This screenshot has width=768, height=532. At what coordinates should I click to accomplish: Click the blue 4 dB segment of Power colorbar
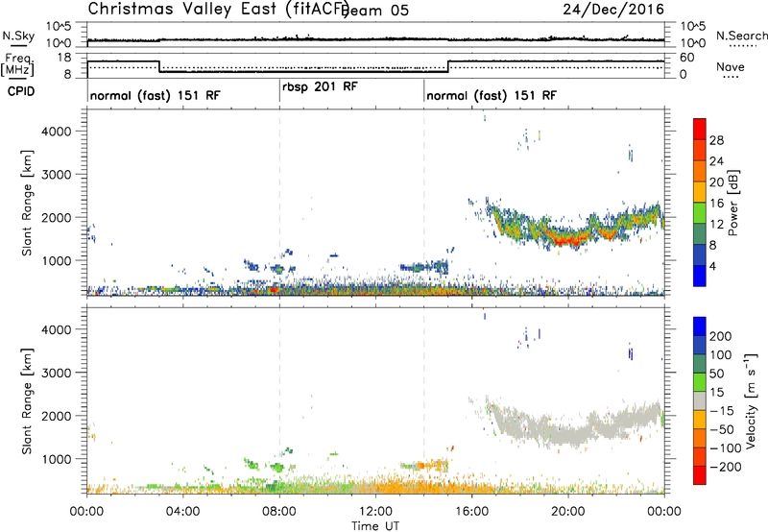(700, 276)
